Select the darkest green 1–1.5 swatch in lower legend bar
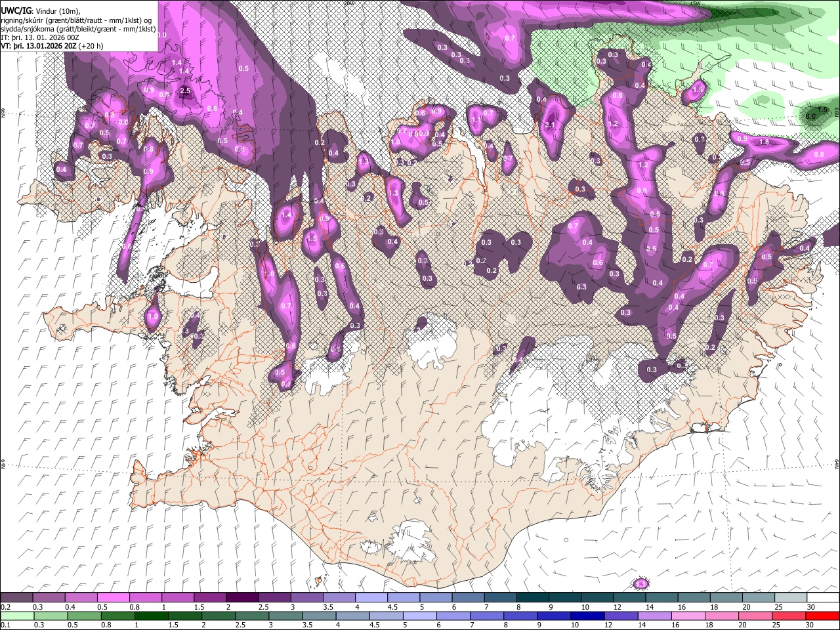This screenshot has height=630, width=840. click(151, 616)
